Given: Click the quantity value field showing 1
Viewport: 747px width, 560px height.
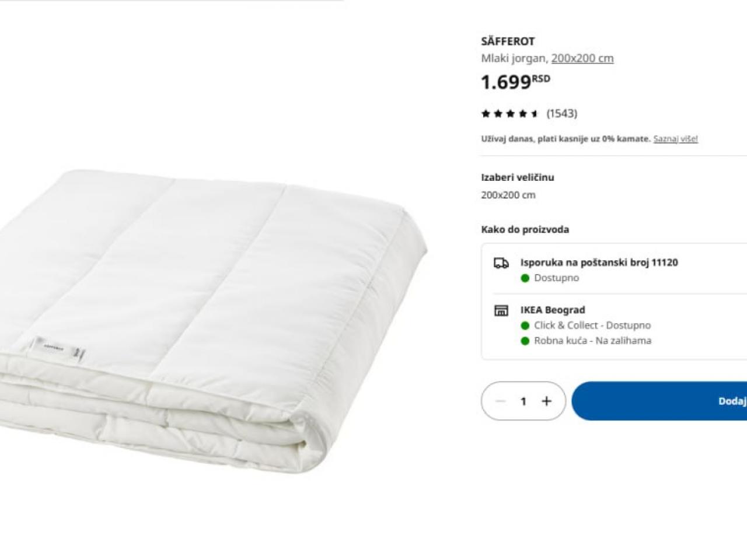Looking at the screenshot, I should [x=523, y=401].
